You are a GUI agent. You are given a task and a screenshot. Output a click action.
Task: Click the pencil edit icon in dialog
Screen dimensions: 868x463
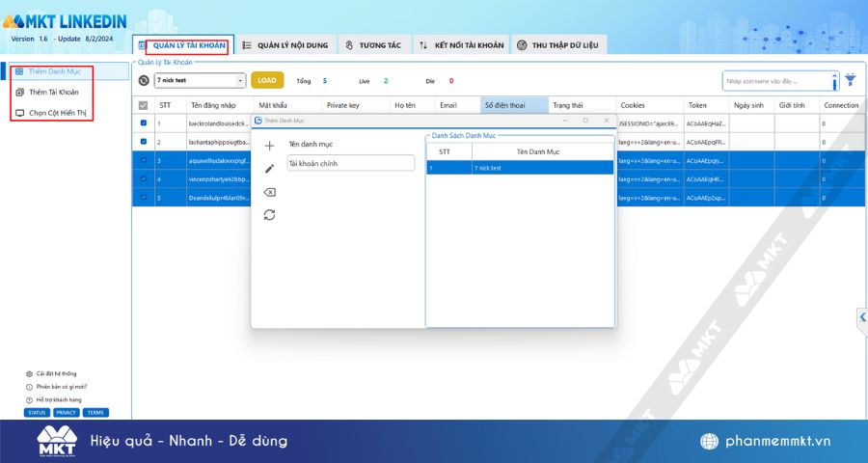click(270, 169)
